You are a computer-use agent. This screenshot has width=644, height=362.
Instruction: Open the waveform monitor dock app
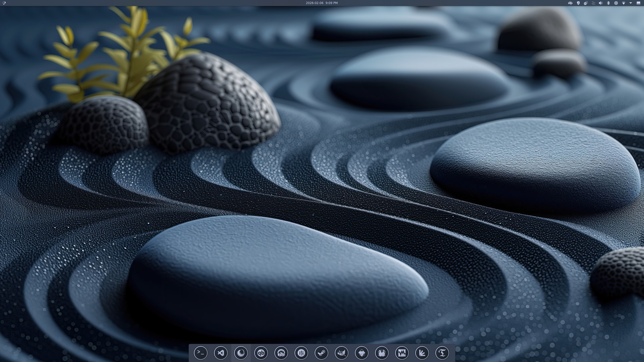coord(402,353)
